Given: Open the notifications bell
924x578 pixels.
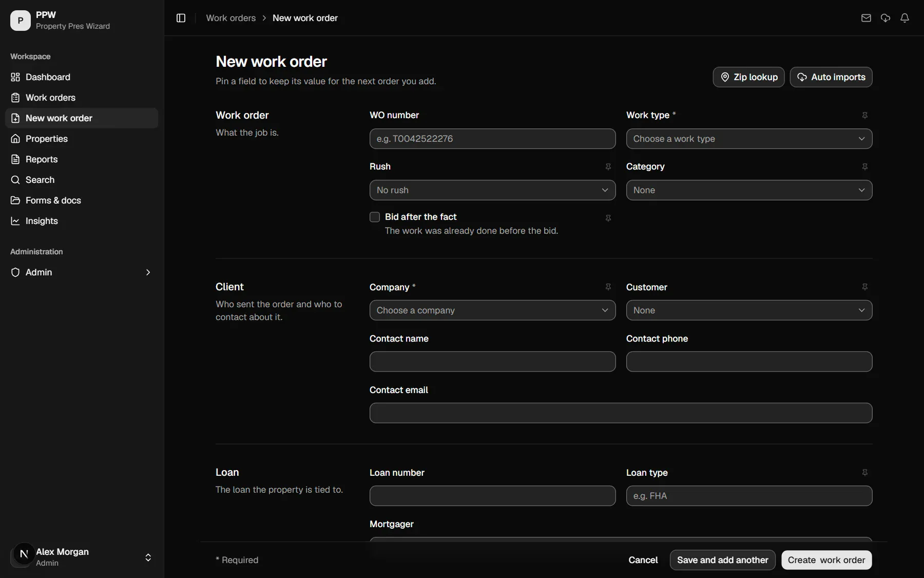Looking at the screenshot, I should tap(905, 18).
